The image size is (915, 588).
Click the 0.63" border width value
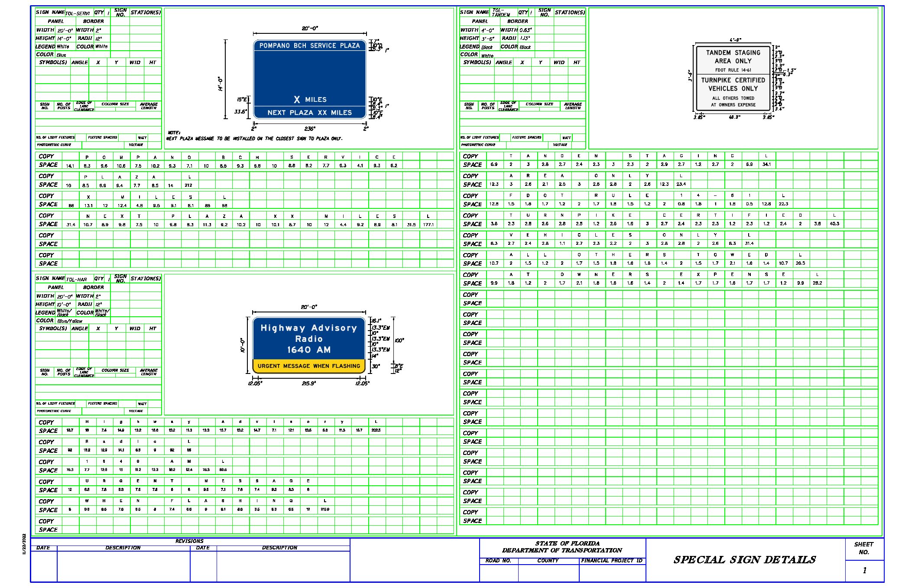[526, 30]
